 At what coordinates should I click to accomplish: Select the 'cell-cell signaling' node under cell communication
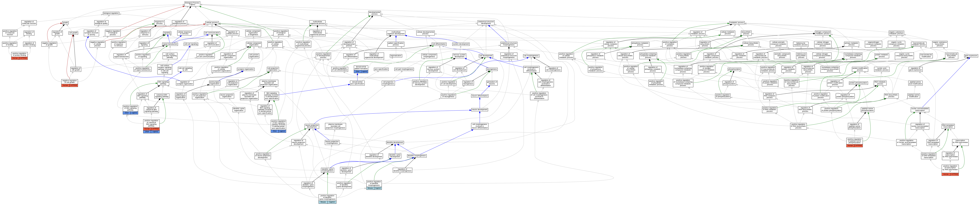point(191,44)
